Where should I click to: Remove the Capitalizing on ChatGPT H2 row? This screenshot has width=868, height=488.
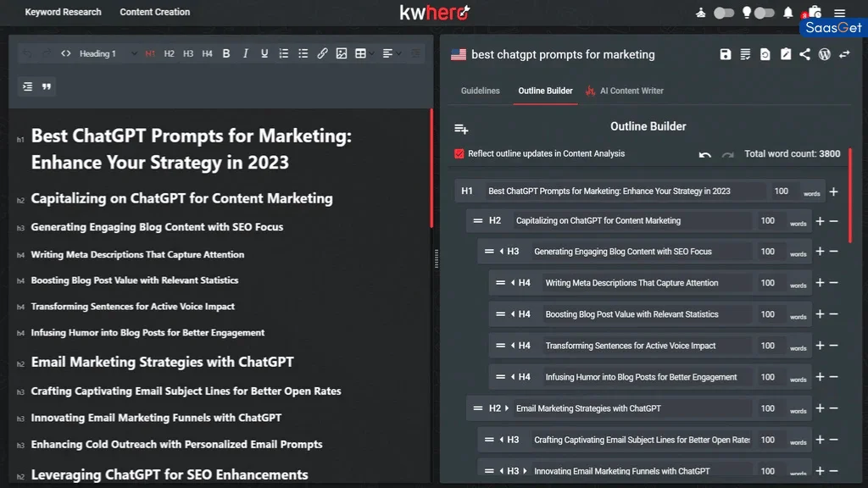pos(834,221)
